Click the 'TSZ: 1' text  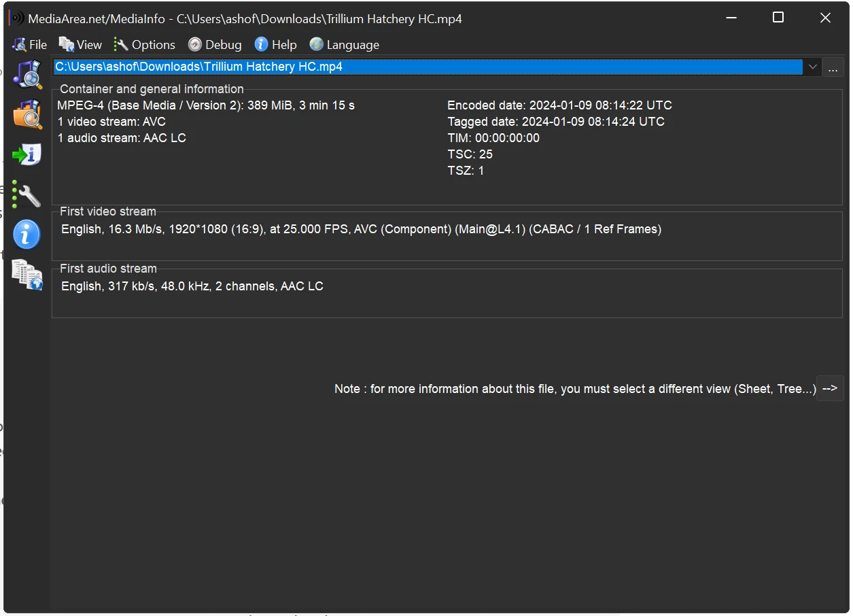click(x=466, y=171)
